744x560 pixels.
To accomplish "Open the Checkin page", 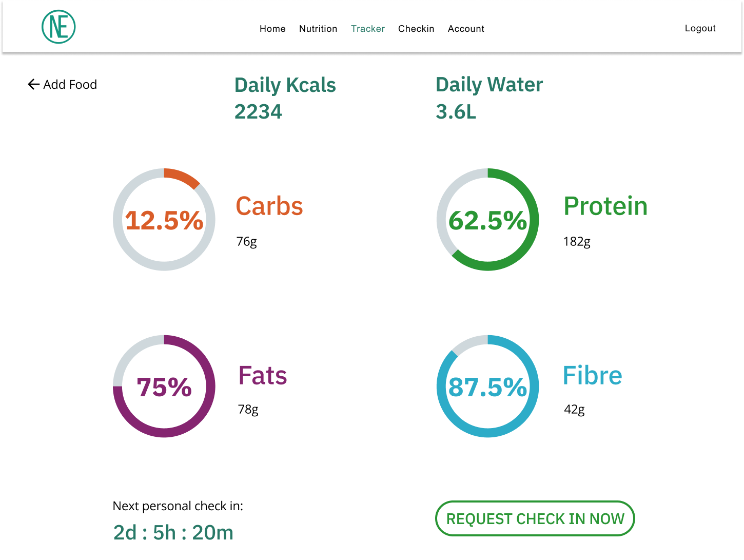I will (x=416, y=29).
